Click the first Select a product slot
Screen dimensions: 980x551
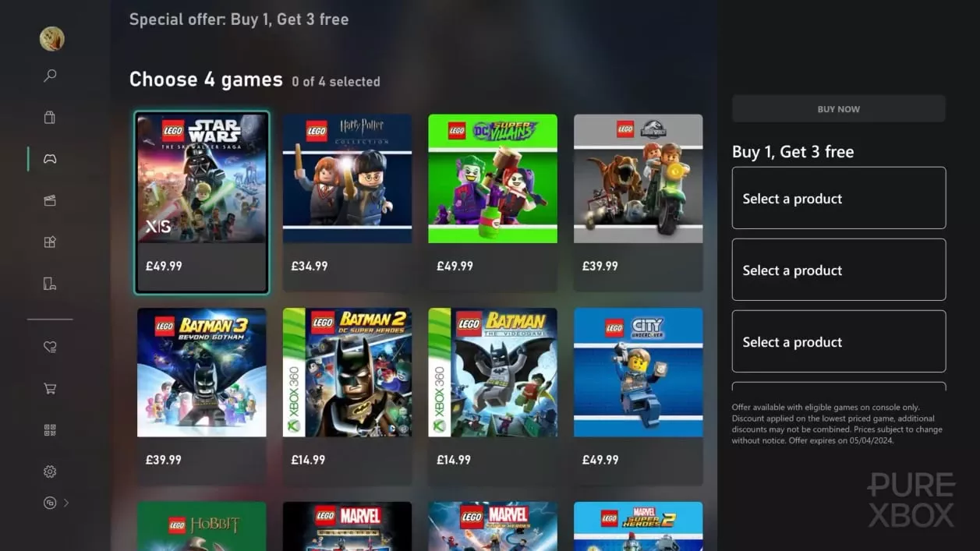coord(839,198)
